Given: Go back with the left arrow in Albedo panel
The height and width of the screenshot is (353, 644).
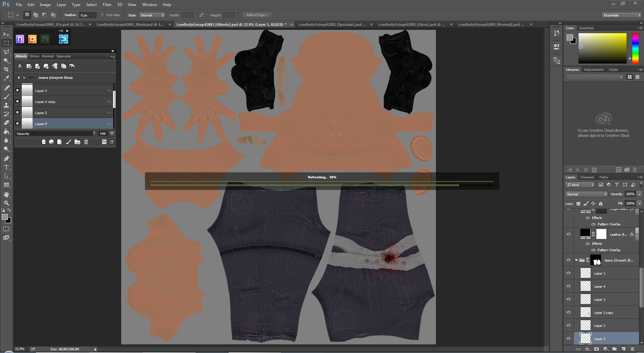Looking at the screenshot, I should click(x=19, y=78).
